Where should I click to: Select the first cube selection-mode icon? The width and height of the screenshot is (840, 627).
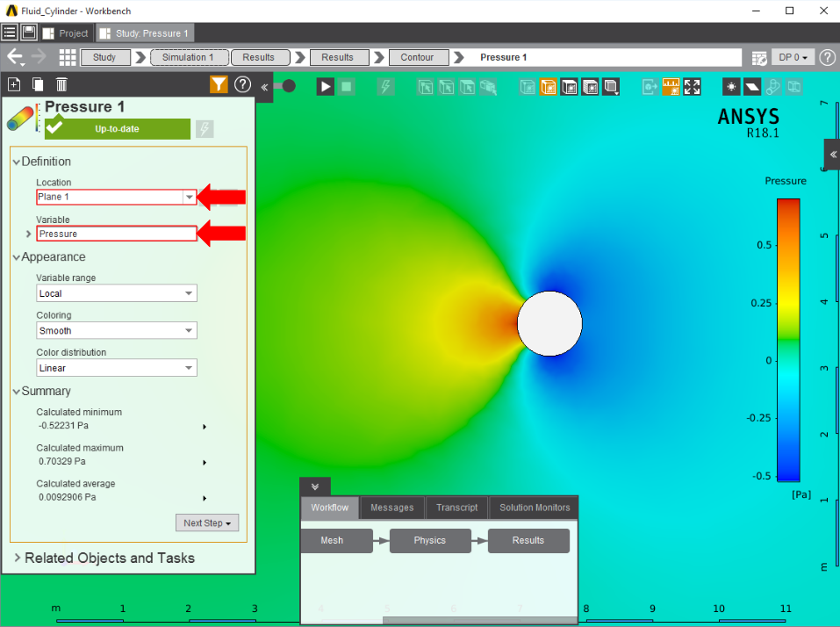[x=426, y=87]
